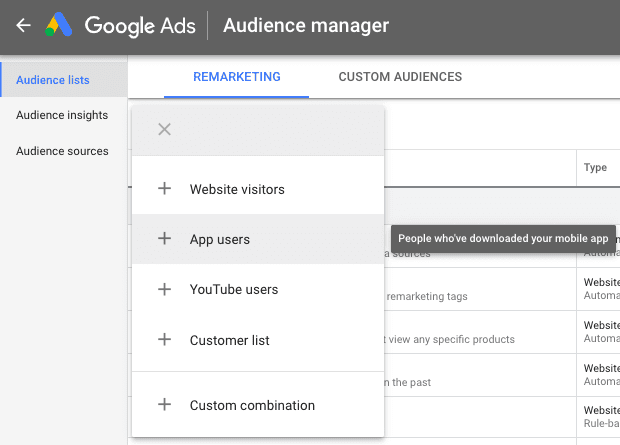The height and width of the screenshot is (445, 620).
Task: Select the App users text option
Action: 220,239
